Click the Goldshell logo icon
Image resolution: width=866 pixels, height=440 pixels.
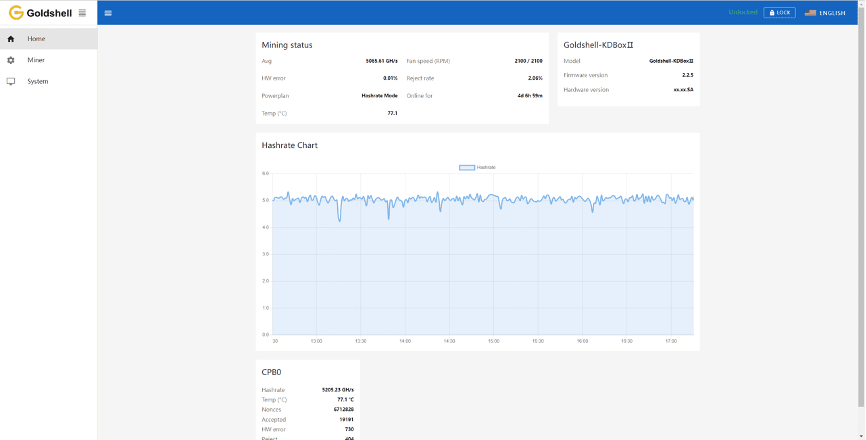[x=16, y=13]
